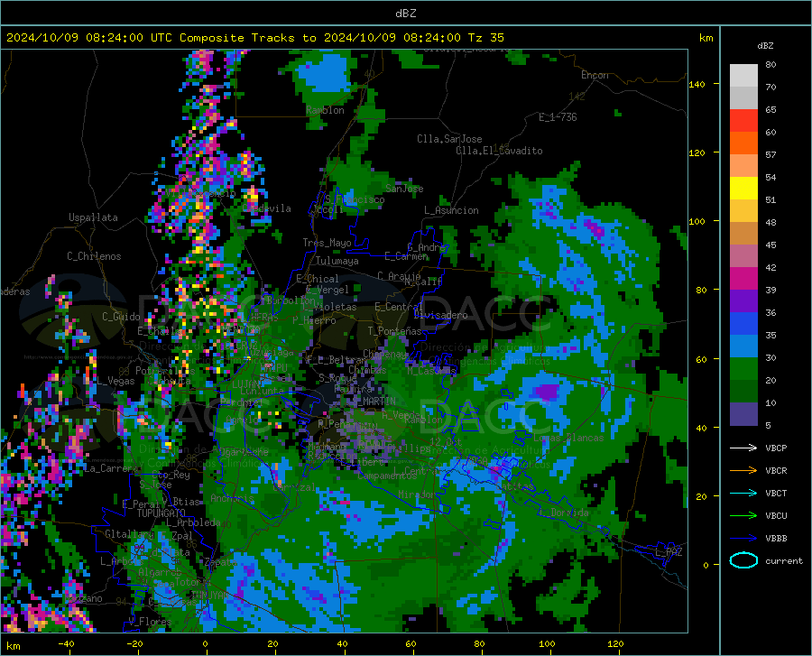The width and height of the screenshot is (812, 656).
Task: Click the Encon label at upper right
Action: 595,75
